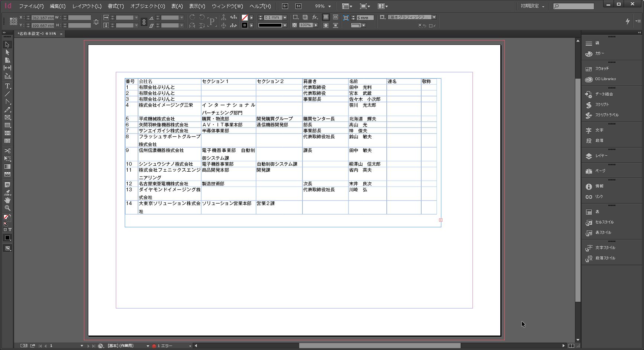Image resolution: width=644 pixels, height=350 pixels.
Task: Select the Gradient Swatch tool
Action: pyautogui.click(x=7, y=166)
